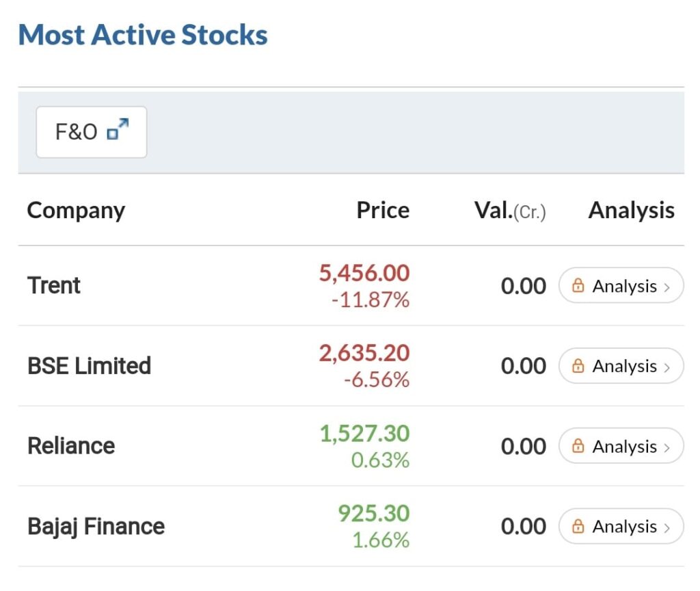Screen dimensions: 700x591
Task: Select BSE Limited price 2,635.20
Action: (x=364, y=353)
